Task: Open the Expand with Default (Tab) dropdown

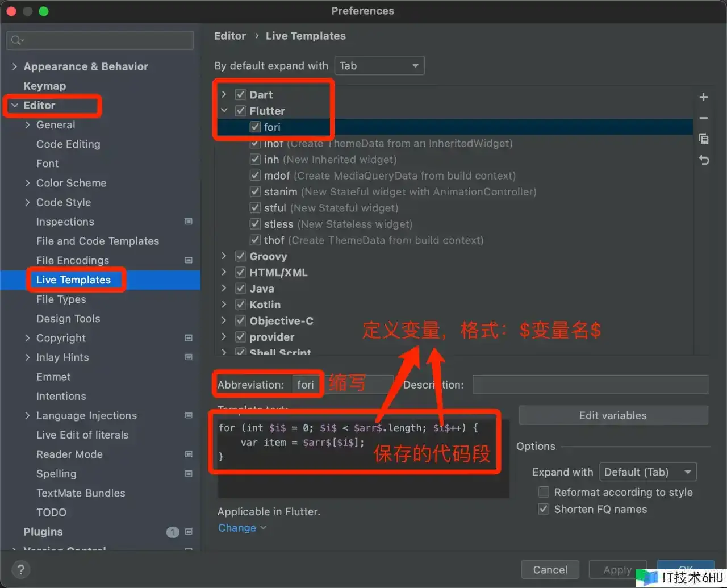Action: [x=648, y=472]
